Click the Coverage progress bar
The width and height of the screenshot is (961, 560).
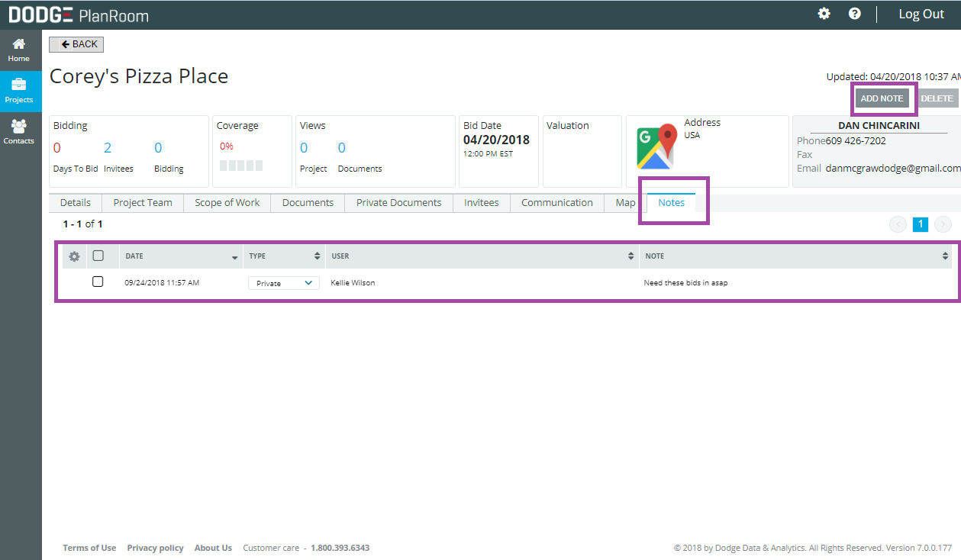(242, 164)
